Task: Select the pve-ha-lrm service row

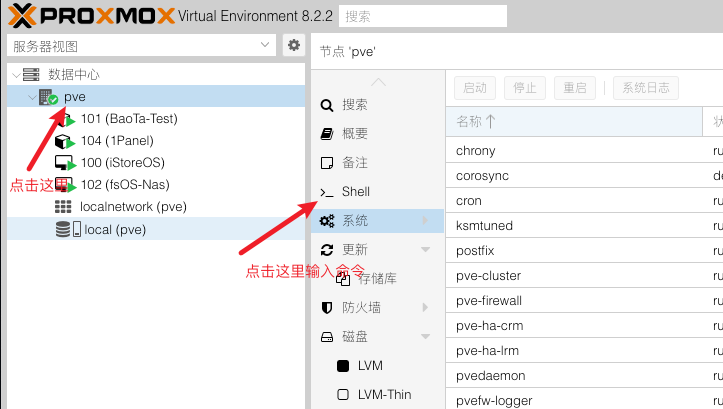Action: (584, 350)
